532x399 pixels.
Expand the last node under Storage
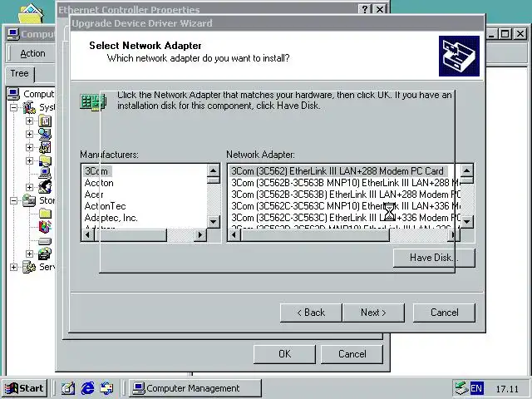(x=30, y=254)
